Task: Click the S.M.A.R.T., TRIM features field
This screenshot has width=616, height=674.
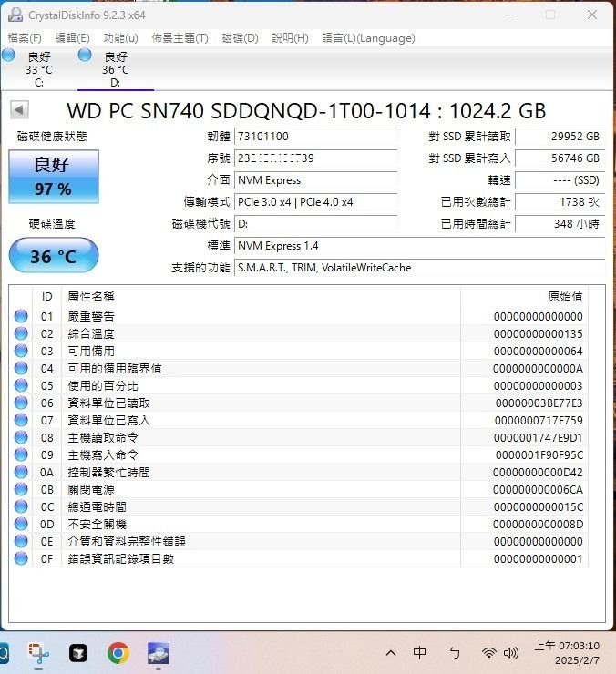Action: pyautogui.click(x=419, y=268)
